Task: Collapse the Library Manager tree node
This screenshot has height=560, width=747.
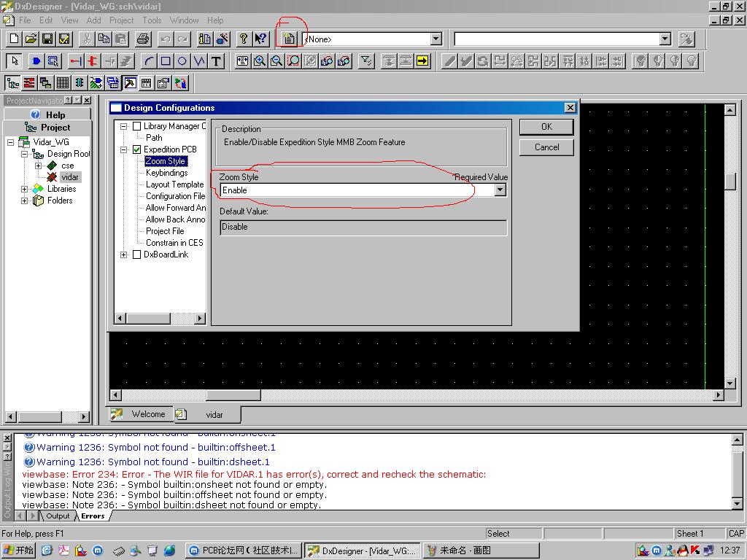Action: 124,126
